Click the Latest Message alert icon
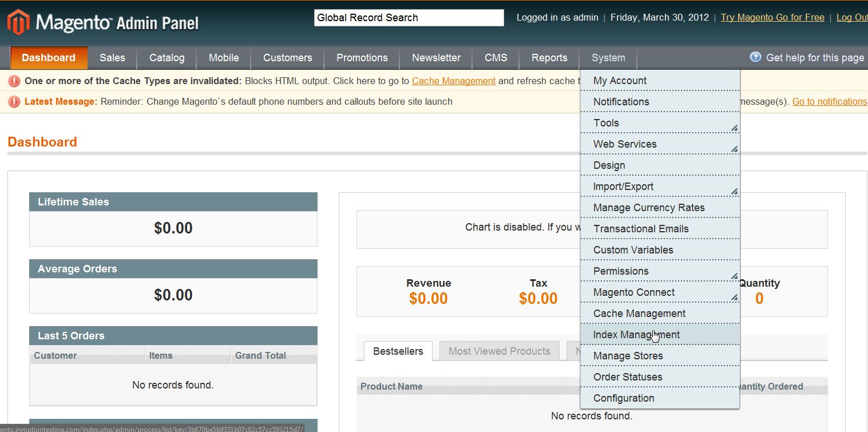 click(14, 102)
